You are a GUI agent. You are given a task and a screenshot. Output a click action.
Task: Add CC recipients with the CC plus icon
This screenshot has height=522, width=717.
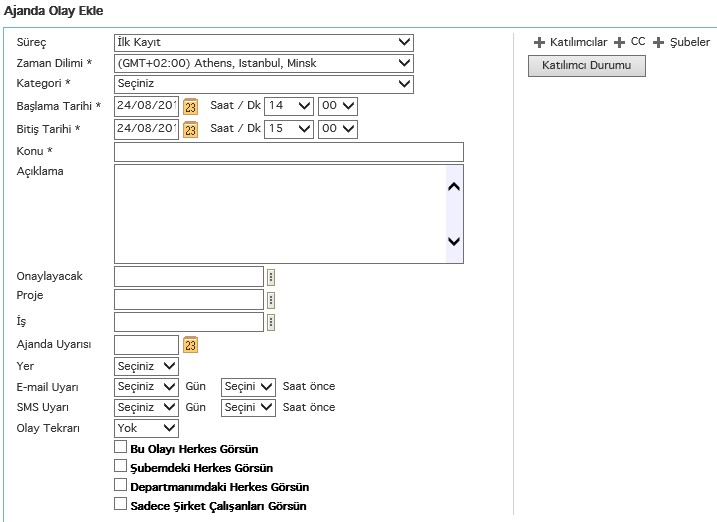[x=620, y=43]
